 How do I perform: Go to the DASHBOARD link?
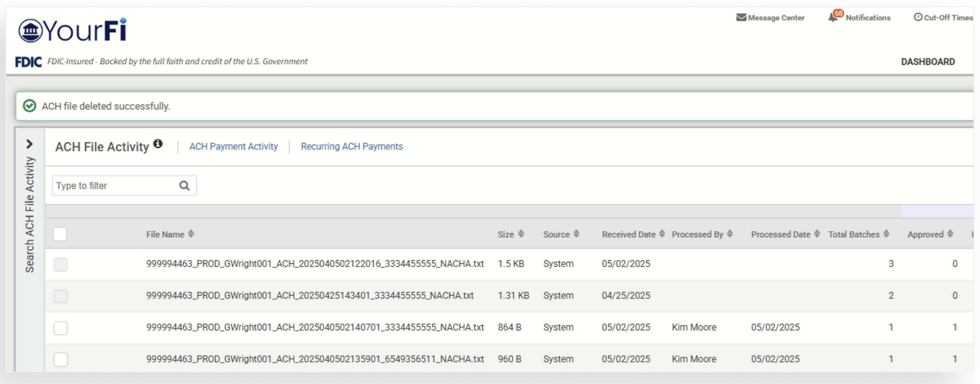point(927,62)
